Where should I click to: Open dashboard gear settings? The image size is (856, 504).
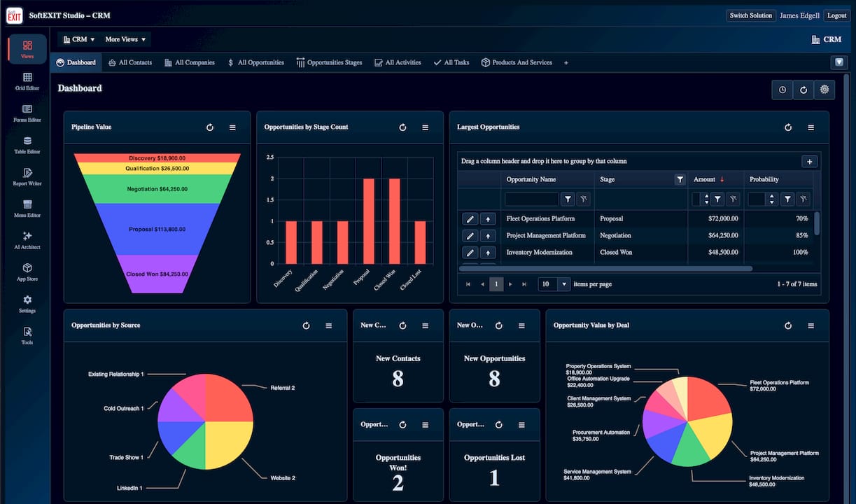coord(825,90)
